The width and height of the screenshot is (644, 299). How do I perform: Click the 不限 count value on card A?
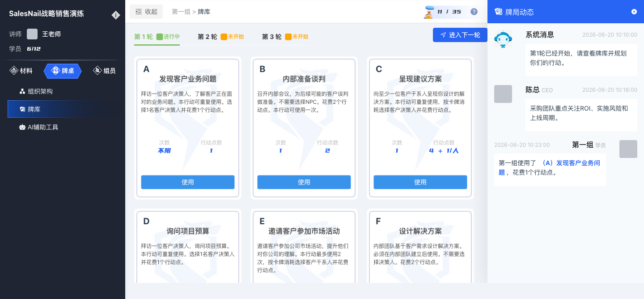pos(164,151)
